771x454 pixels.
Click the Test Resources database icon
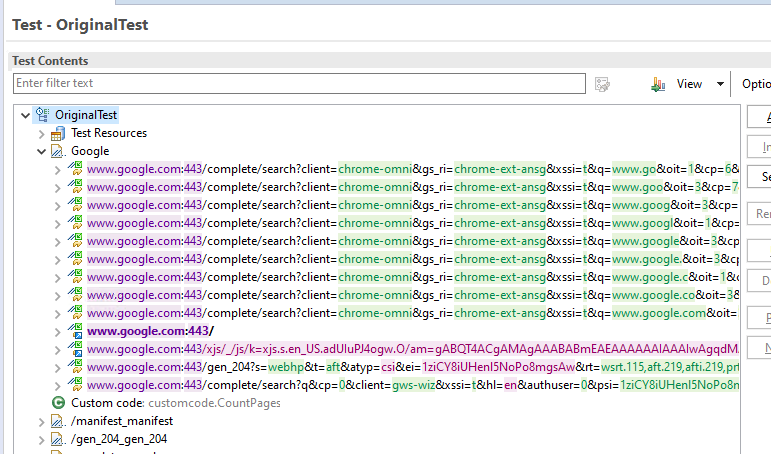point(58,133)
